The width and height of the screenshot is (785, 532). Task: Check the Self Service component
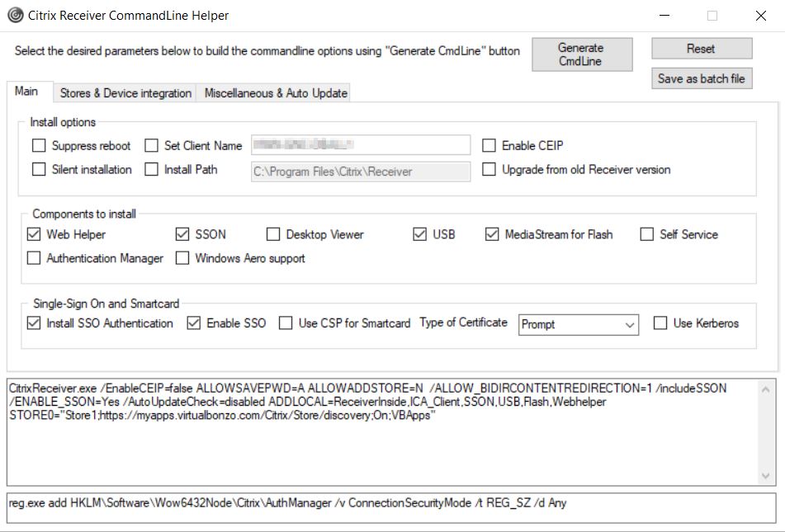tap(647, 234)
